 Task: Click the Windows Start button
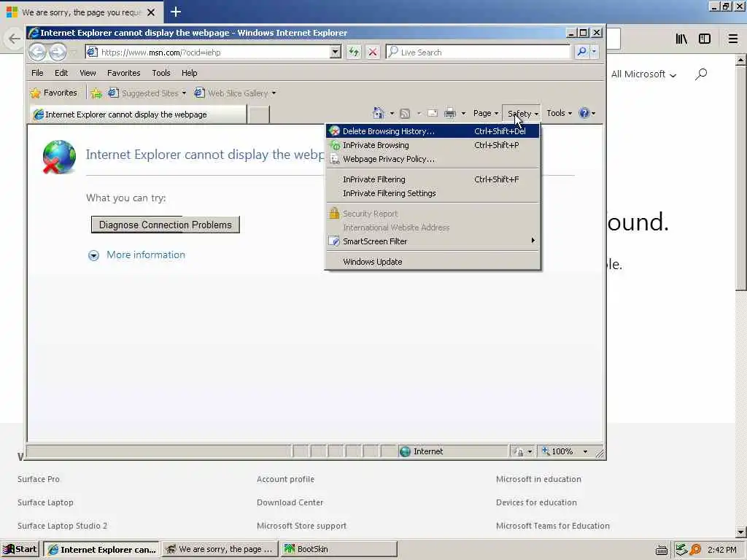tap(20, 550)
